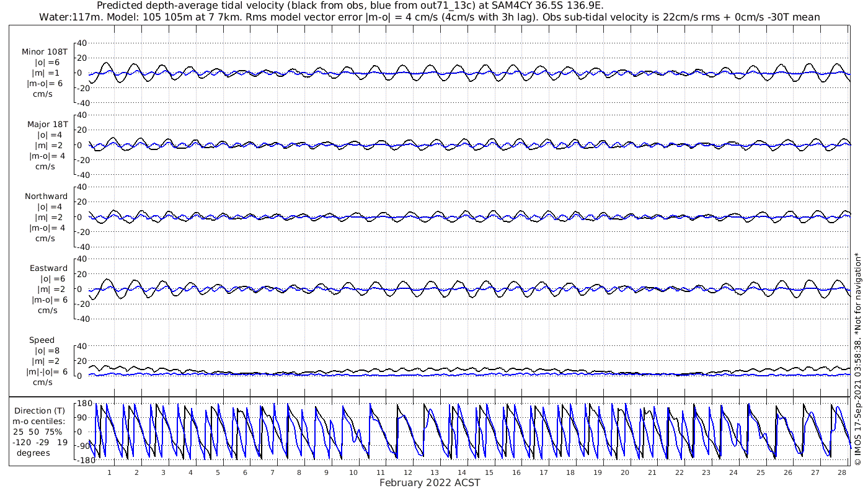Click the 'Northward' panel label
Viewport: 868px width, 496px height.
46,197
